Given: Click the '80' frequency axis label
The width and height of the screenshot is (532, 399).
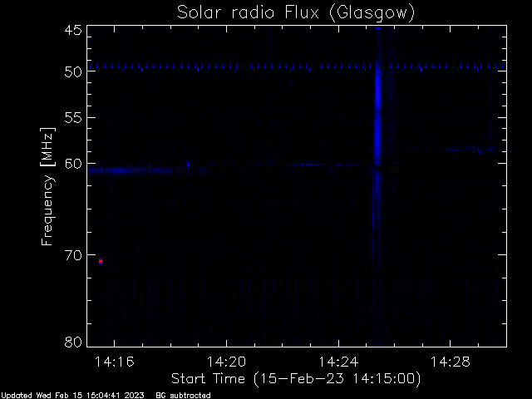Looking at the screenshot, I should [73, 342].
